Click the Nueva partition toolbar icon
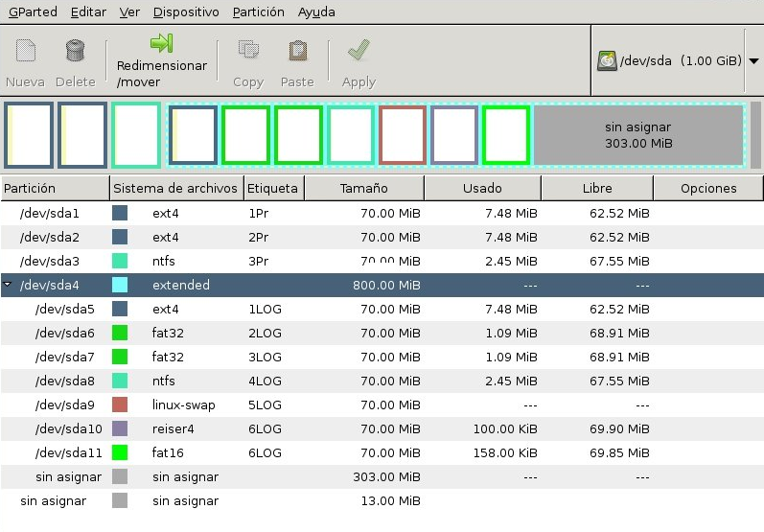This screenshot has width=764, height=532. click(26, 51)
